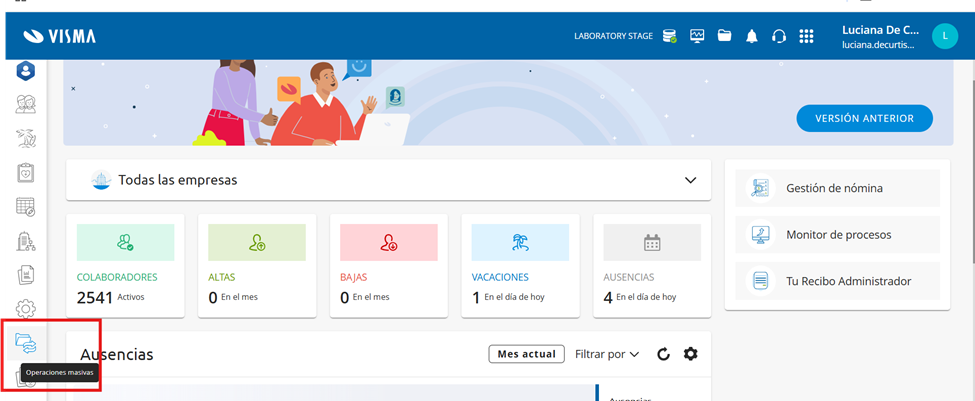Open the process monitor icon in the header
Screen dimensions: 975x401
pos(697,36)
